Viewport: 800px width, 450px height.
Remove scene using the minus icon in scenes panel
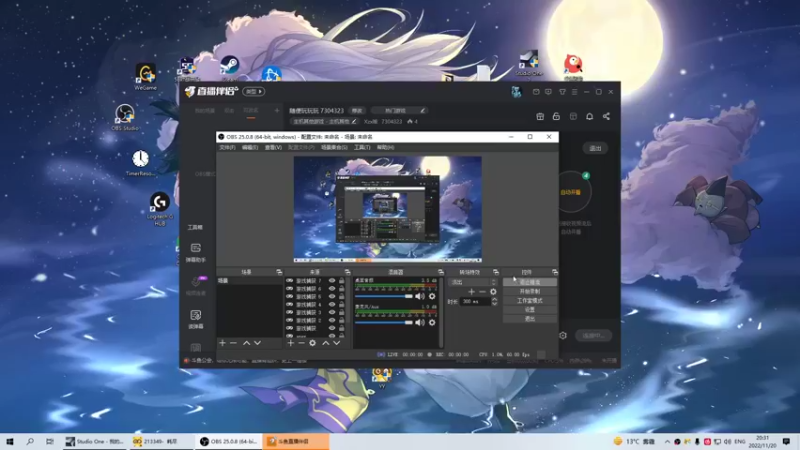[x=233, y=343]
